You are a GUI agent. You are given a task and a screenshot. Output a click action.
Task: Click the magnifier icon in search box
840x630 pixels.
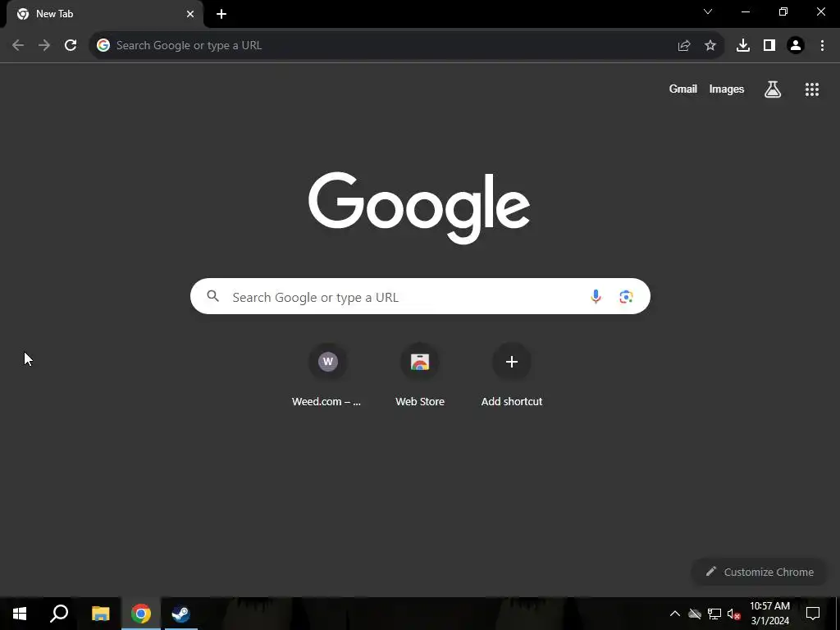point(213,295)
